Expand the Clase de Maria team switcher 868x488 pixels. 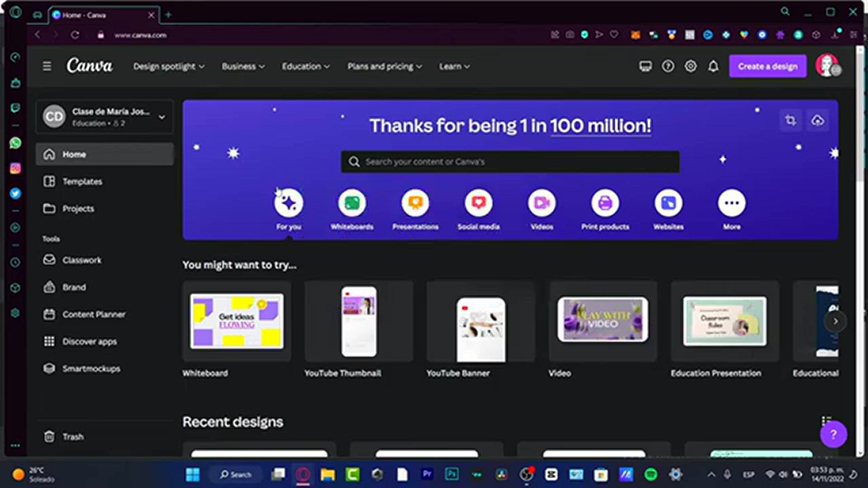click(x=104, y=117)
